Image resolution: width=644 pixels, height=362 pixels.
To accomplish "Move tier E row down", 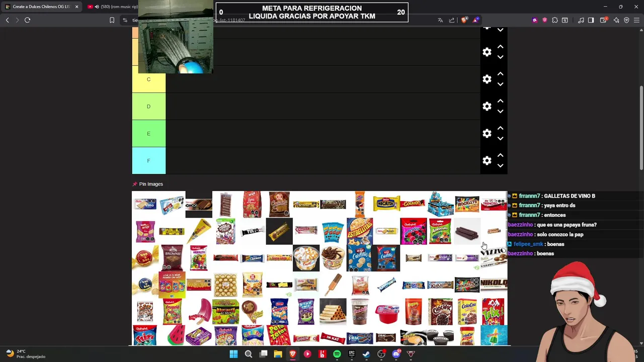I will [x=500, y=139].
